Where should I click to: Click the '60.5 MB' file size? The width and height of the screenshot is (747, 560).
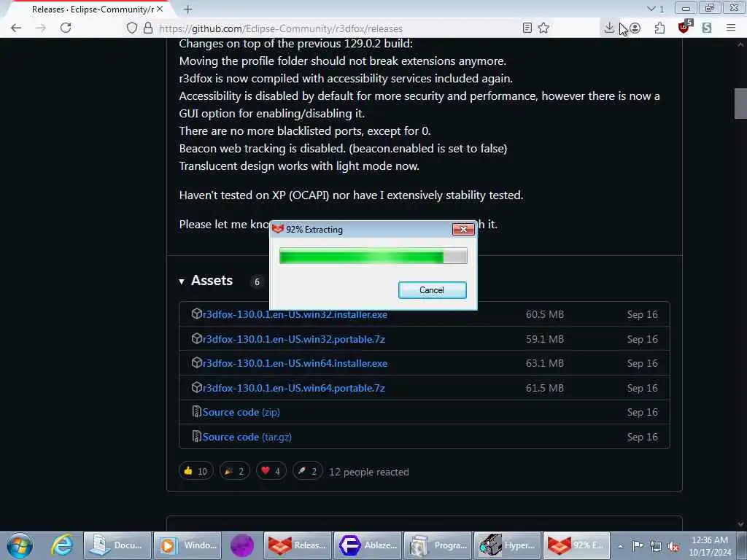(x=544, y=314)
